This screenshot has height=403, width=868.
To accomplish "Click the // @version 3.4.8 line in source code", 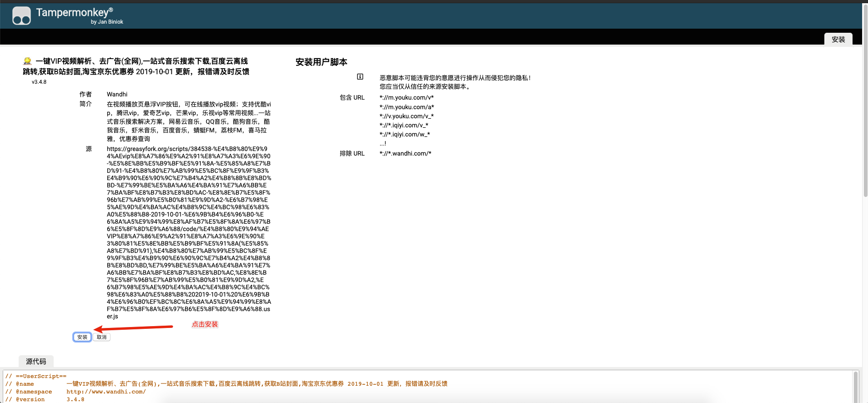I will [x=45, y=399].
